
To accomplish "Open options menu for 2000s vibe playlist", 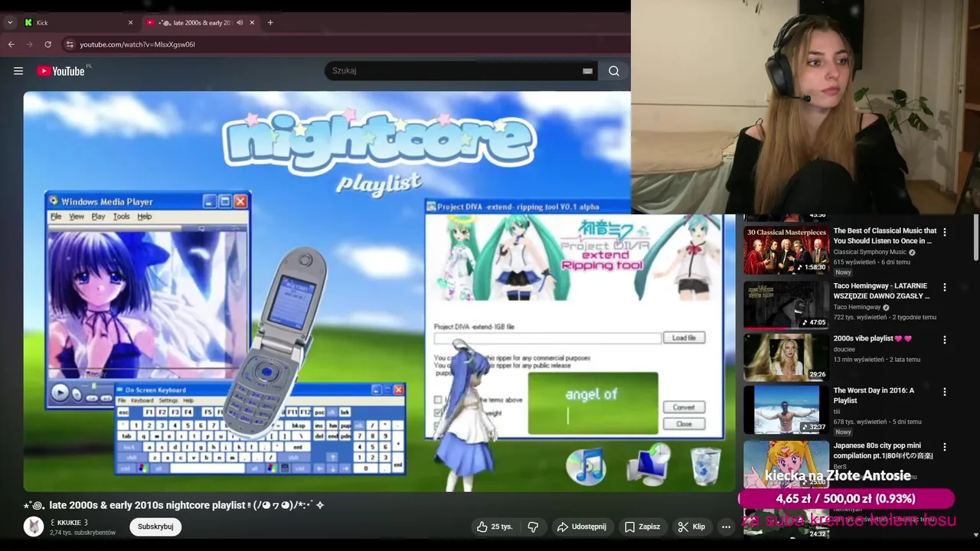I will point(945,339).
